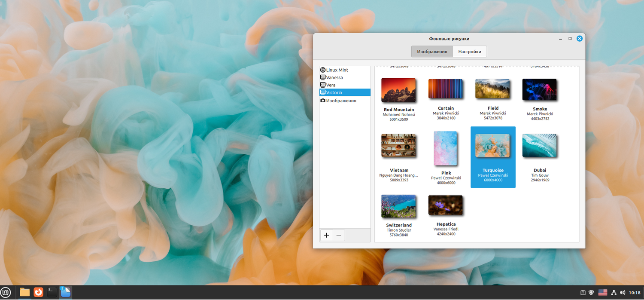Open the network connection tray icon
This screenshot has width=644, height=300.
pos(614,293)
